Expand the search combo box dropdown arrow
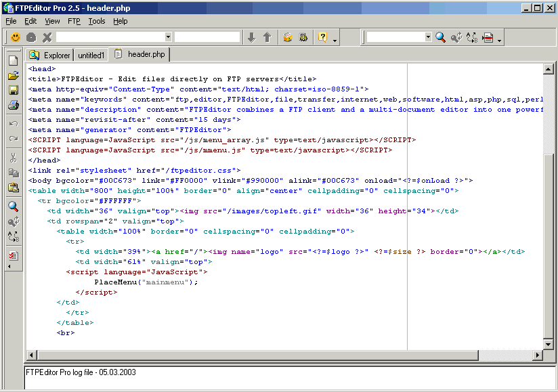This screenshot has height=392, width=558. 428,37
